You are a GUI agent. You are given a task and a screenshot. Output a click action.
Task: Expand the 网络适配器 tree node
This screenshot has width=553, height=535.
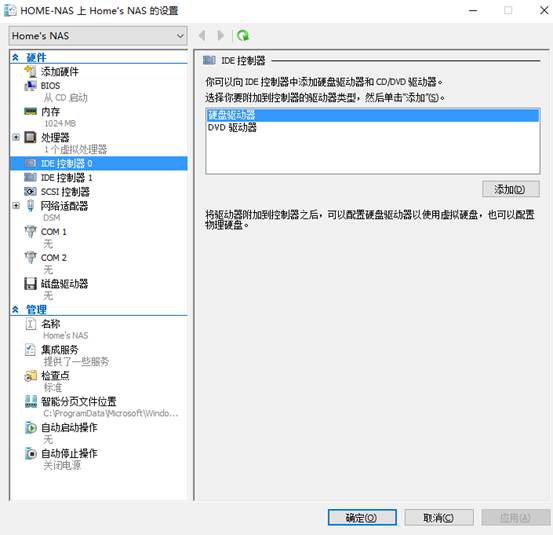tap(16, 205)
